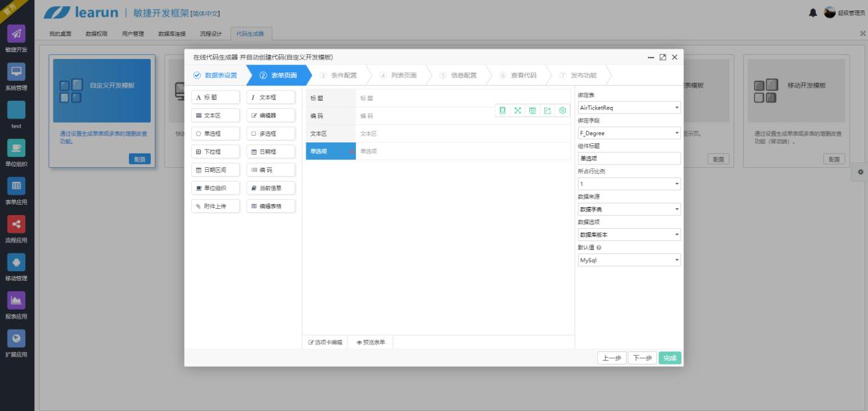Click the 上一步 button

612,358
